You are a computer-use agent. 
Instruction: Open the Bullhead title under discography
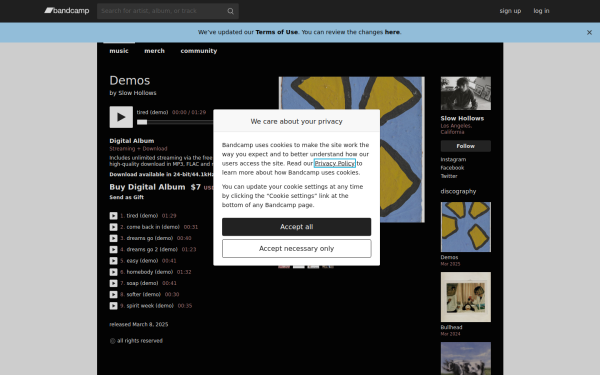tap(452, 328)
